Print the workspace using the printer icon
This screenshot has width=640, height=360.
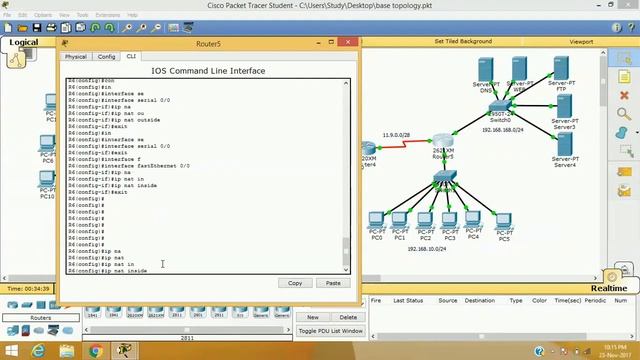pos(51,28)
